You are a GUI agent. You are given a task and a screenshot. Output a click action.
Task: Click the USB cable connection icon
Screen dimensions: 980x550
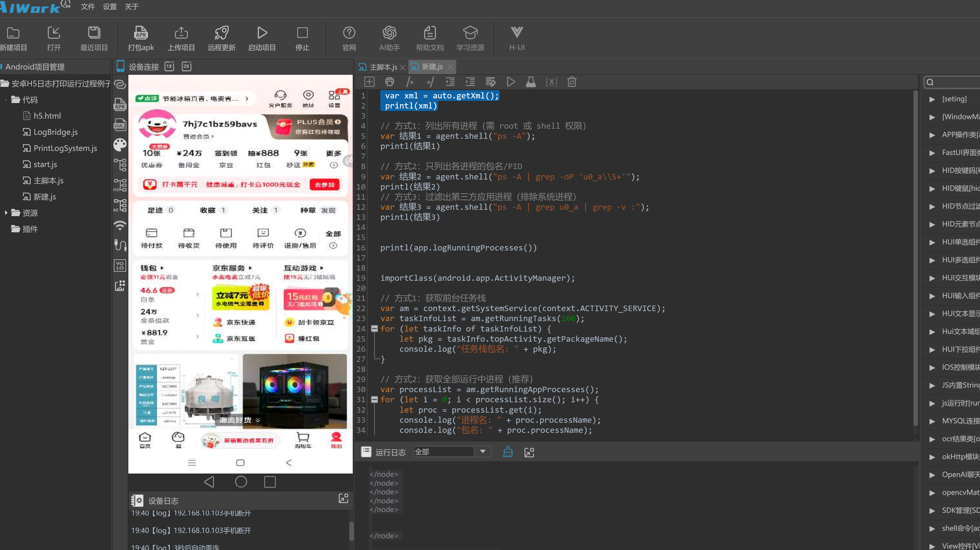pos(120,245)
